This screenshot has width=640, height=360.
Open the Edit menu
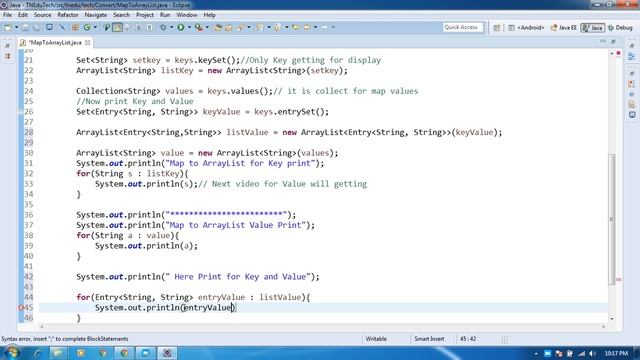point(23,15)
